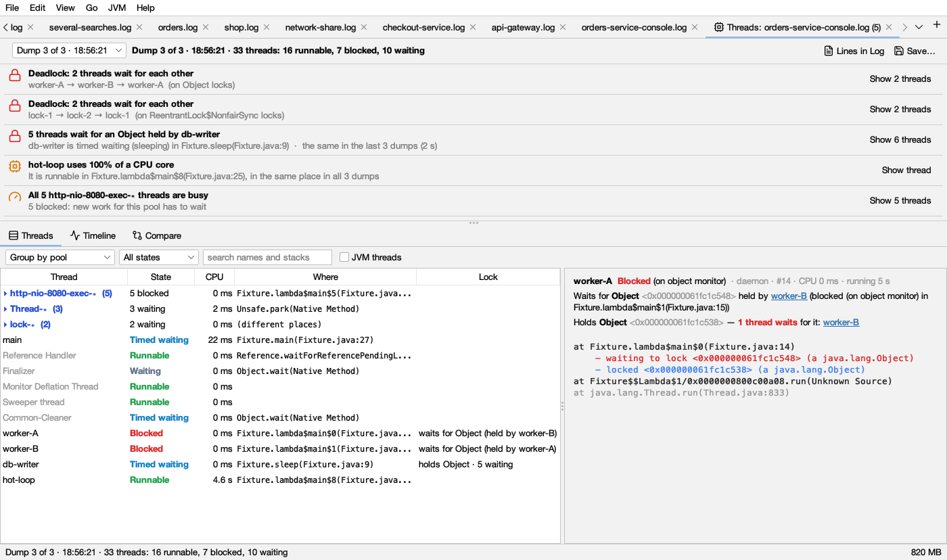The width and height of the screenshot is (947, 560).
Task: Click the tab strip left scroll arrow
Action: 5,27
